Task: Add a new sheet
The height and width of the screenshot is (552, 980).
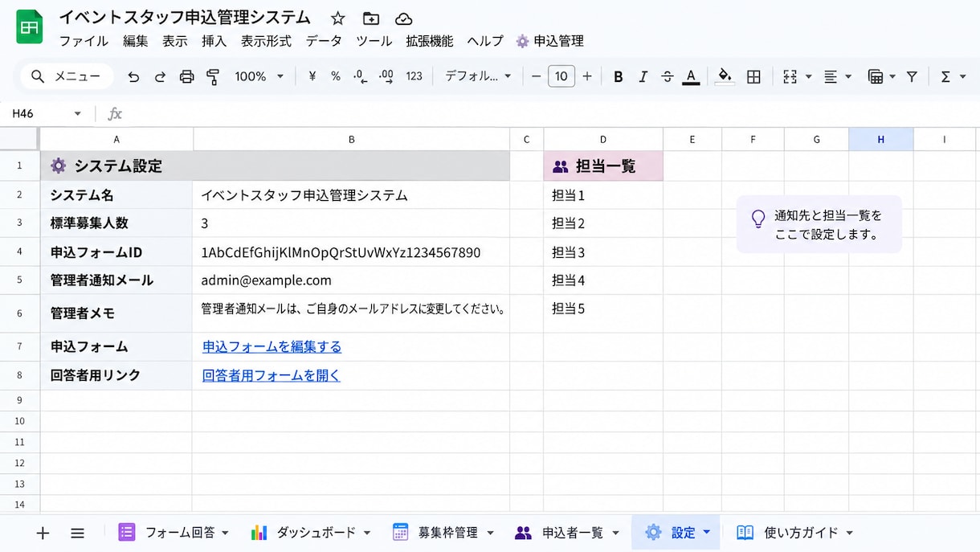Action: click(43, 533)
